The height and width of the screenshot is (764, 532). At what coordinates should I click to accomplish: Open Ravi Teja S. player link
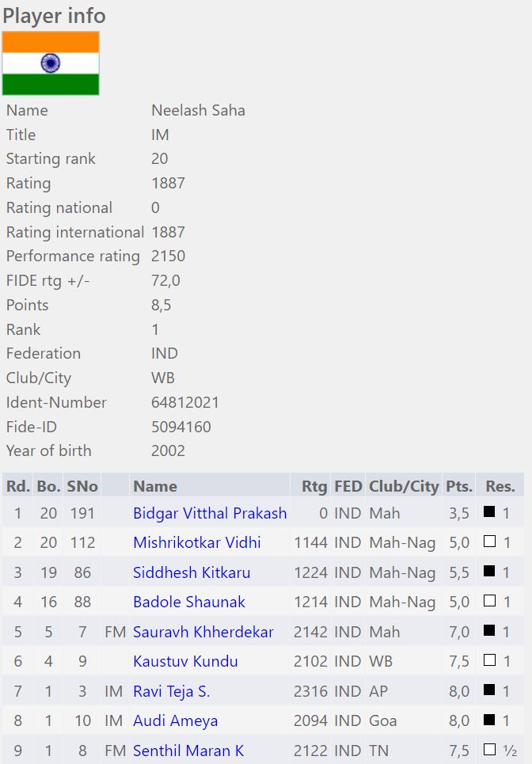coord(171,691)
